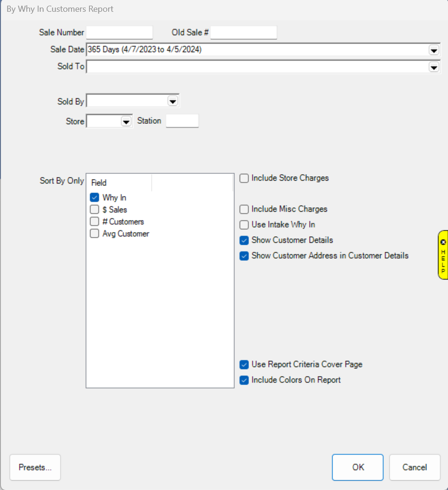Enable # Customers sort field
The width and height of the screenshot is (448, 490).
[95, 222]
